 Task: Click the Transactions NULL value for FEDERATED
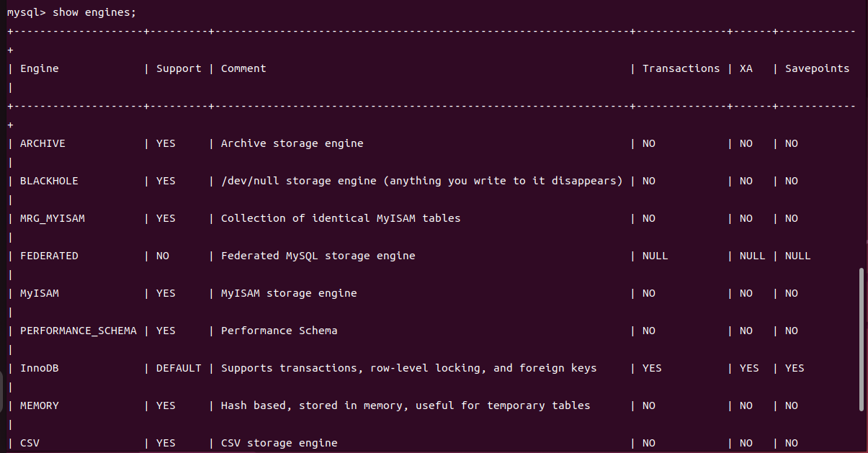pos(656,256)
